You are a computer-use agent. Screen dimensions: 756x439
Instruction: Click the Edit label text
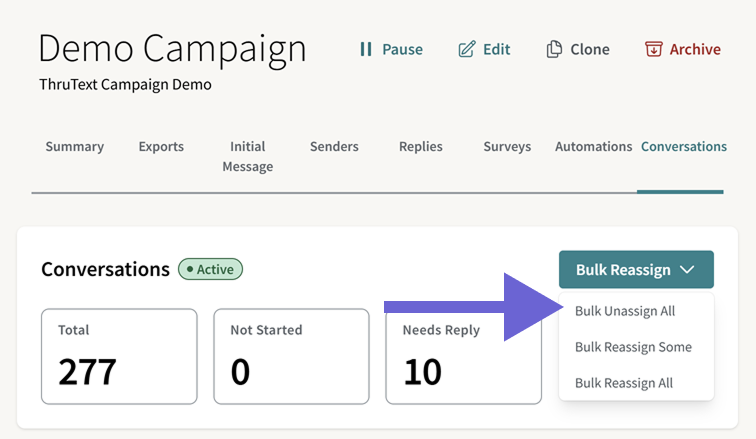tap(497, 49)
